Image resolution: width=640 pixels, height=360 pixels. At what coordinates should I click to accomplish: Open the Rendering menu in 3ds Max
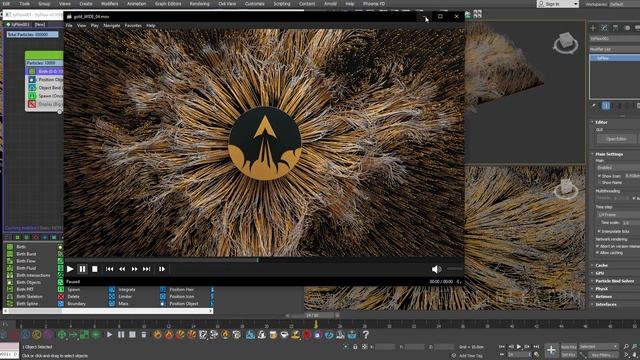199,4
